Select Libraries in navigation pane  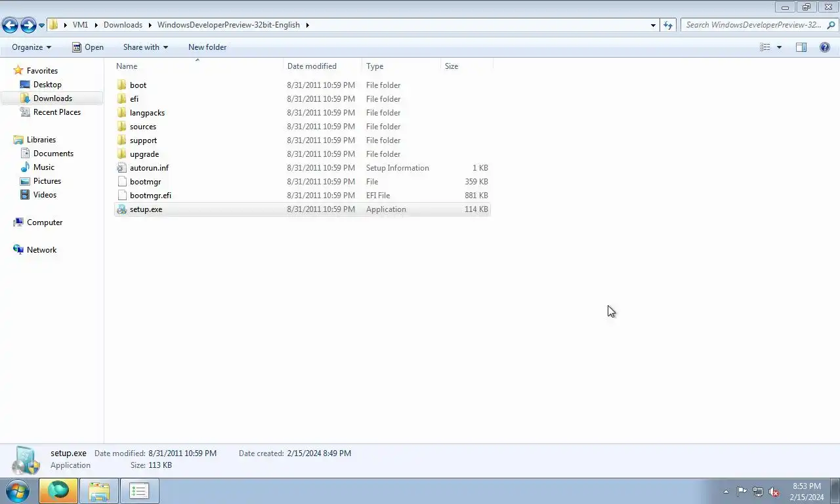tap(41, 140)
